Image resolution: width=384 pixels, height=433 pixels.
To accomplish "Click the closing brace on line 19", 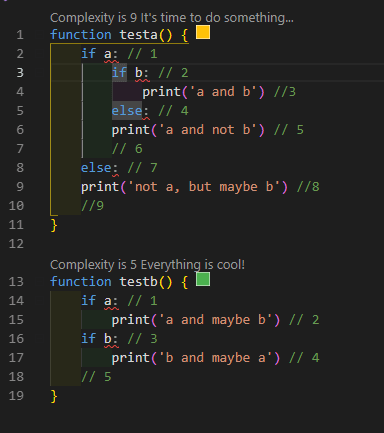I will point(54,396).
